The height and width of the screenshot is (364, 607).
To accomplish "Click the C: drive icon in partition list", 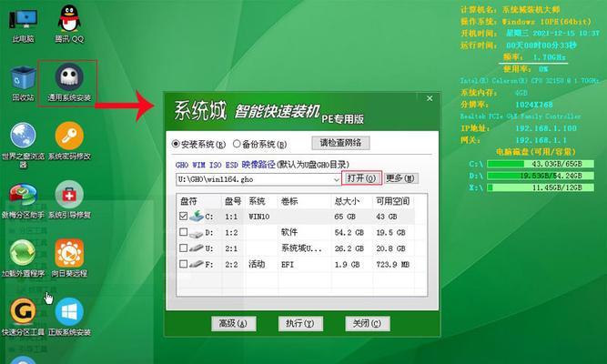I will 197,216.
